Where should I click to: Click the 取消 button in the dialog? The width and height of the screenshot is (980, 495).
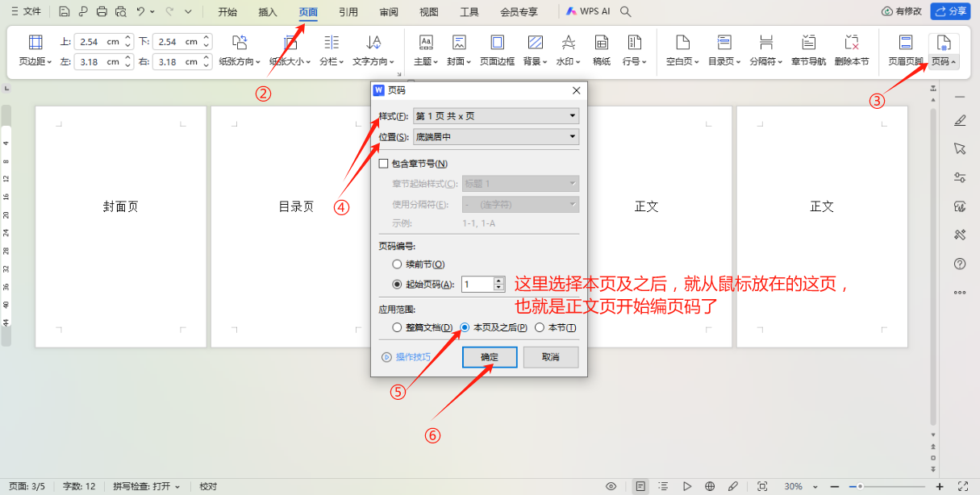pos(551,357)
